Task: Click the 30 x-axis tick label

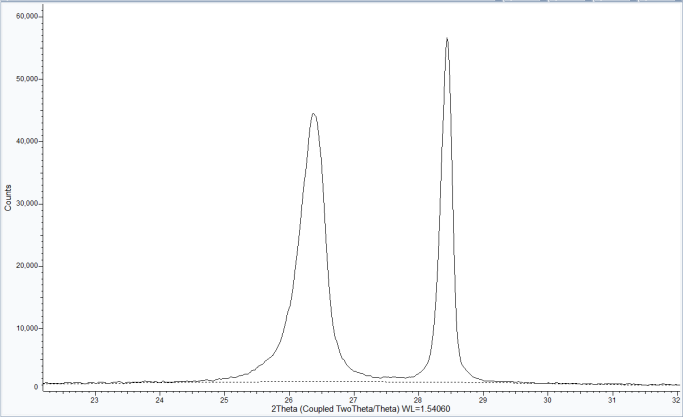Action: (x=547, y=401)
